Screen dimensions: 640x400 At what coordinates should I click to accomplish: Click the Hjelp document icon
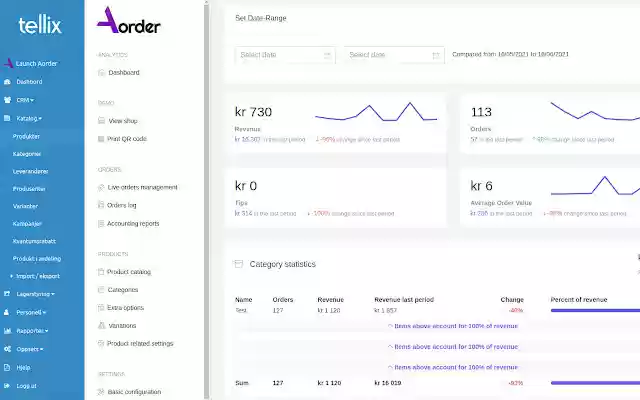(7, 367)
